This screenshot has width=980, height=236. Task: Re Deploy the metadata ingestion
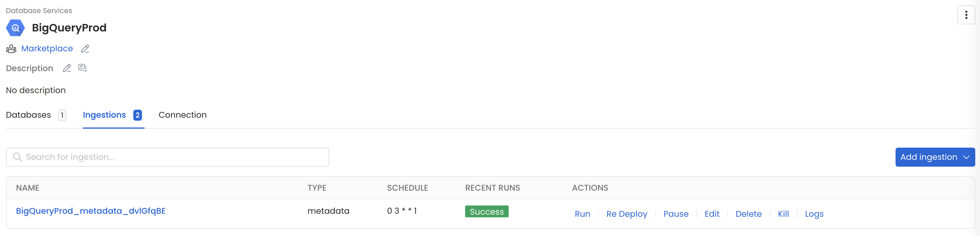627,214
